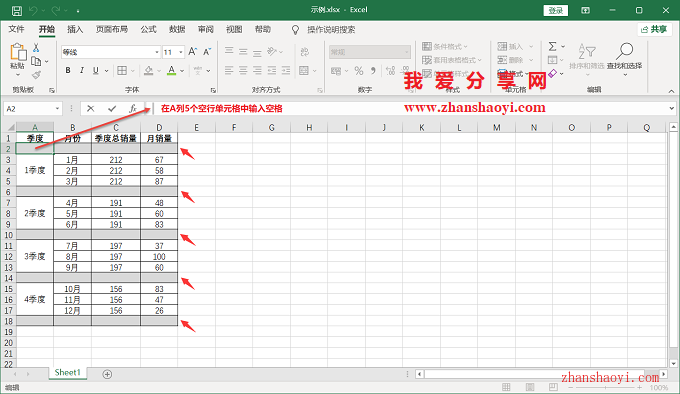The height and width of the screenshot is (394, 680).
Task: Switch to Page Break Preview in the status bar
Action: coord(553,387)
